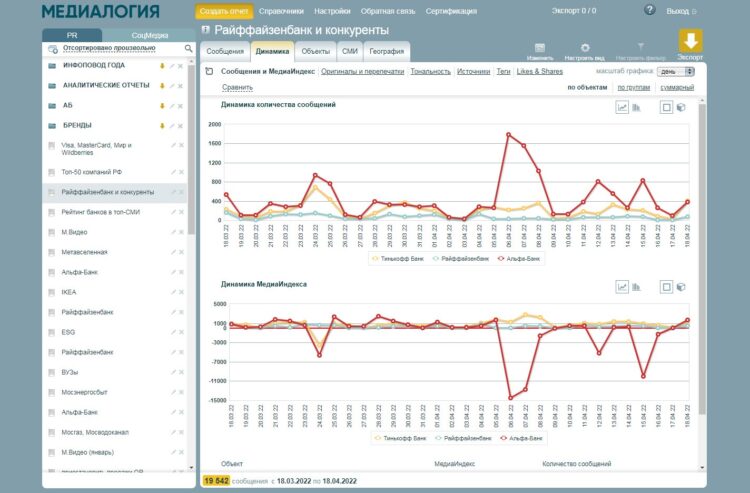Click the large yellow Экспорт download arrow
750x493 pixels.
click(x=690, y=41)
